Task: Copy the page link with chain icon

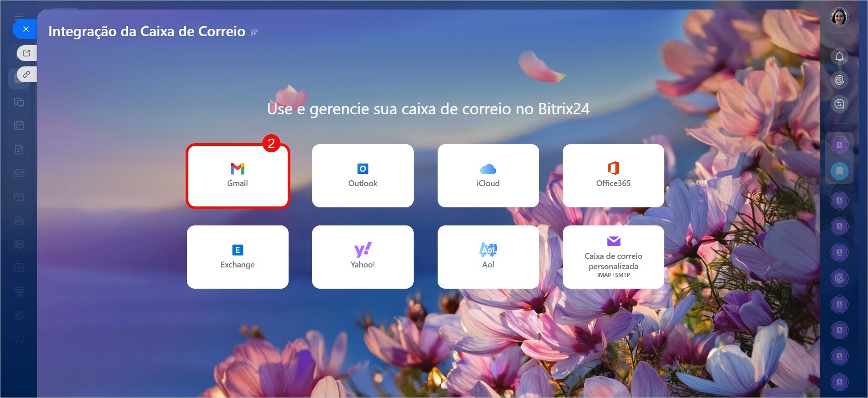Action: click(27, 74)
